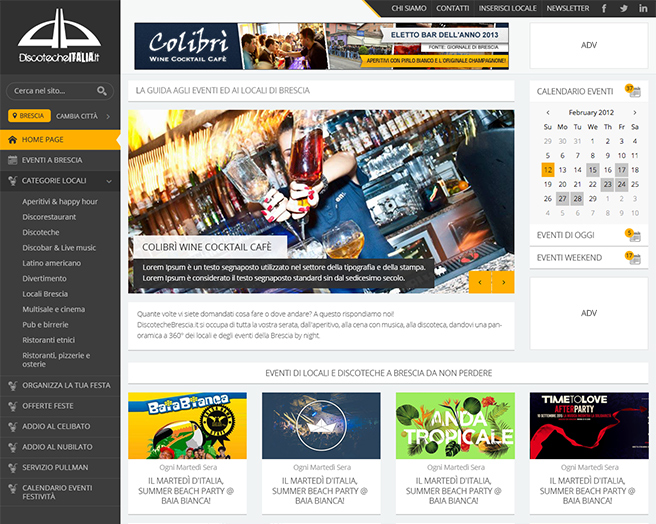This screenshot has height=524, width=656.
Task: Click the Addio al Nubilato icon
Action: [13, 447]
